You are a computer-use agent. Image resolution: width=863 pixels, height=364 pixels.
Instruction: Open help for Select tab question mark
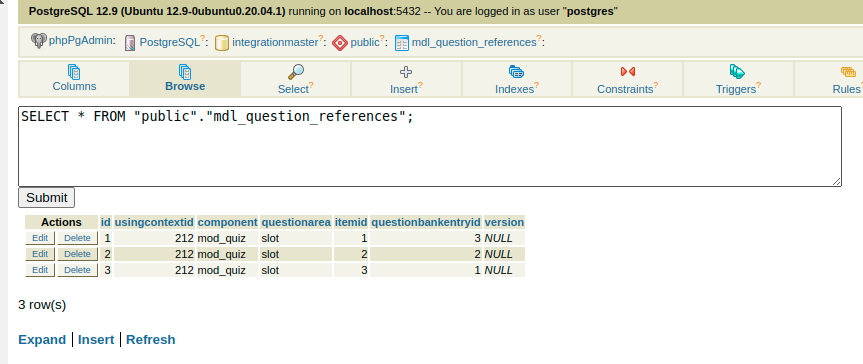[311, 85]
